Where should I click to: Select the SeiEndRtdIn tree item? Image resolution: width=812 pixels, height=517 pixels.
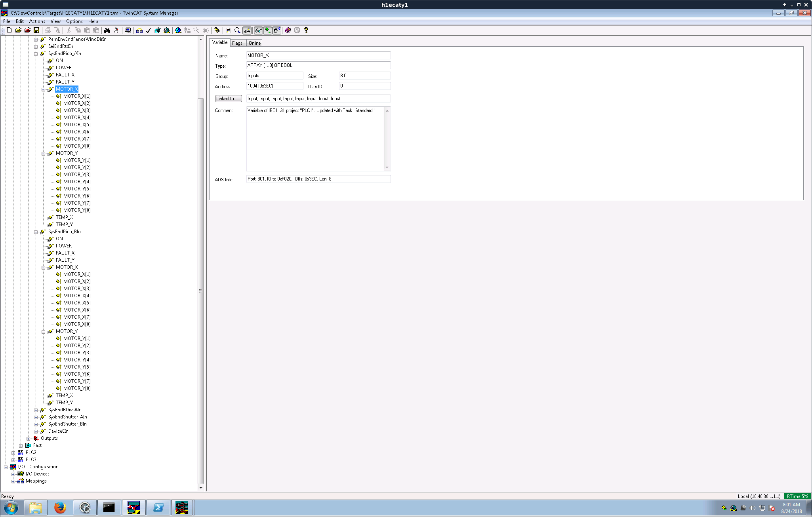61,46
